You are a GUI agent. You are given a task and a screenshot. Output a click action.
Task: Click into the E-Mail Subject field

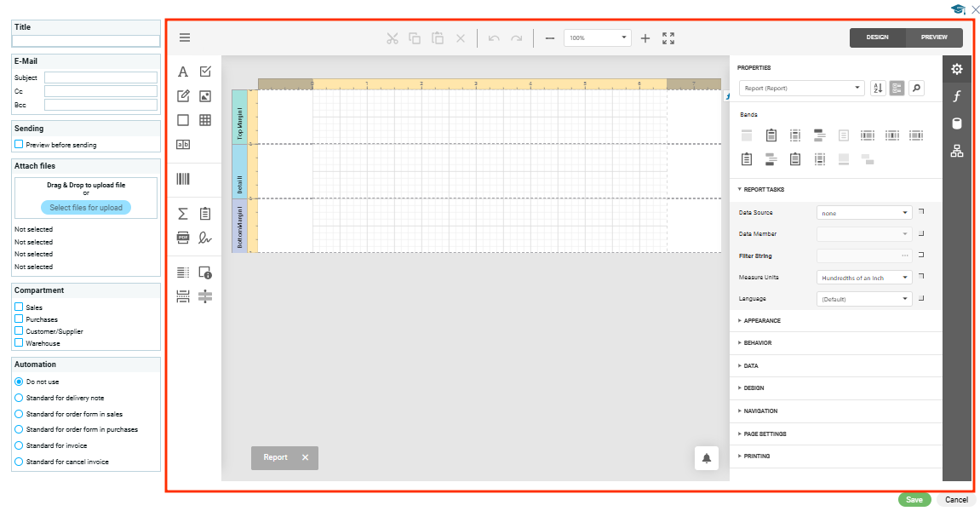pyautogui.click(x=100, y=78)
